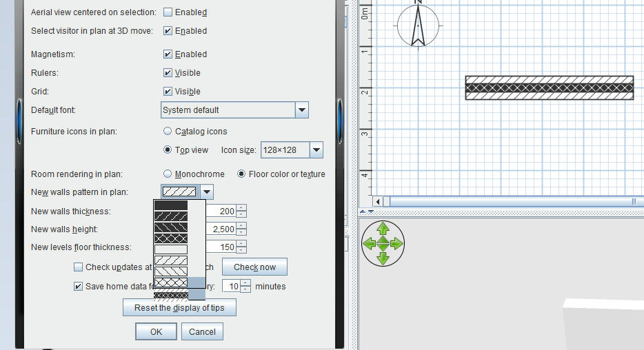Toggle Rulers Visible checkbox
The height and width of the screenshot is (350, 644).
168,72
